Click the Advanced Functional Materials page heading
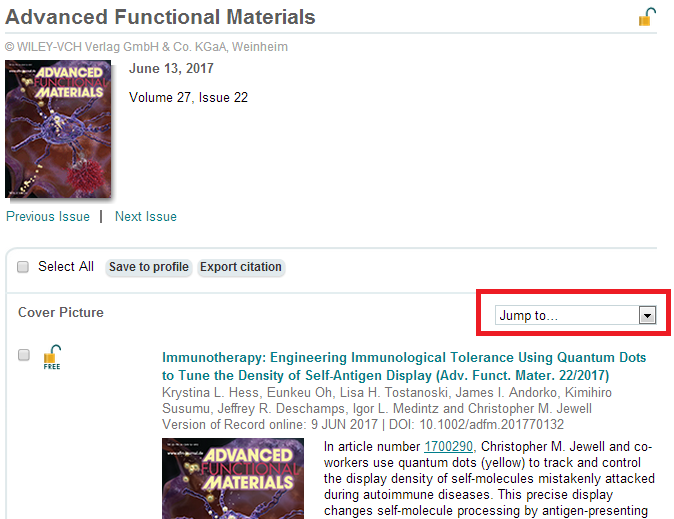The height and width of the screenshot is (519, 674). (161, 17)
